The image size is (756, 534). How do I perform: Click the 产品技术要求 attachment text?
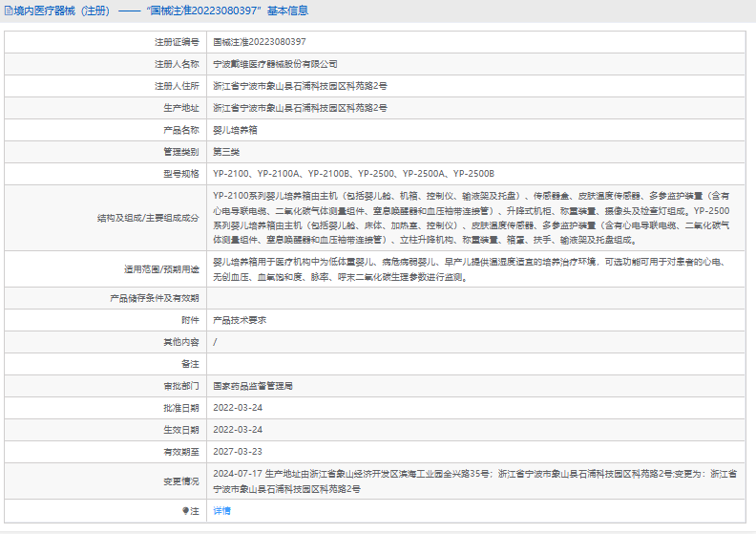pyautogui.click(x=240, y=320)
